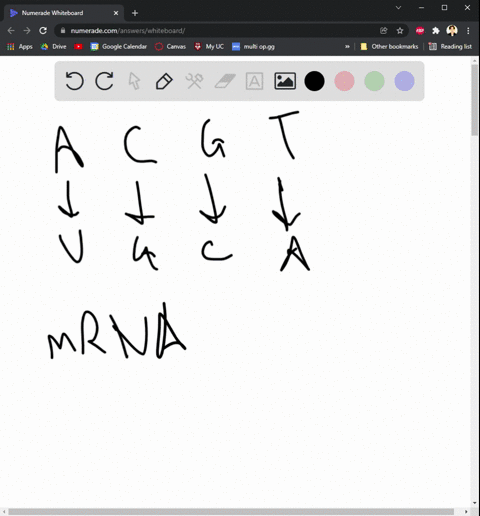
Task: Reload the Numerade whiteboard page
Action: click(43, 31)
